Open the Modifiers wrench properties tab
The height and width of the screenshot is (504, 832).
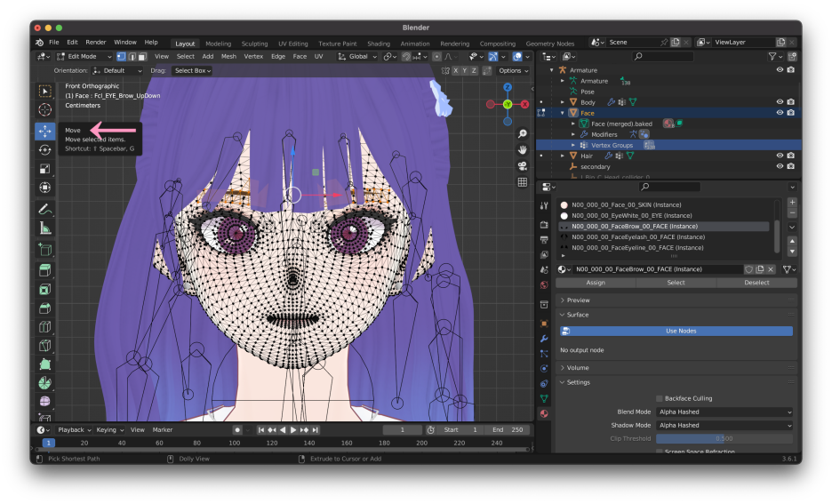point(544,339)
